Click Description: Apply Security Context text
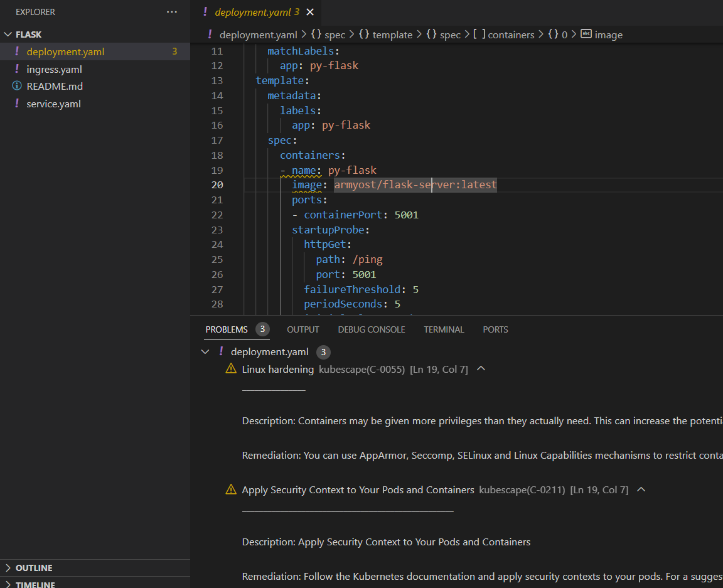The image size is (723, 588). pos(387,542)
